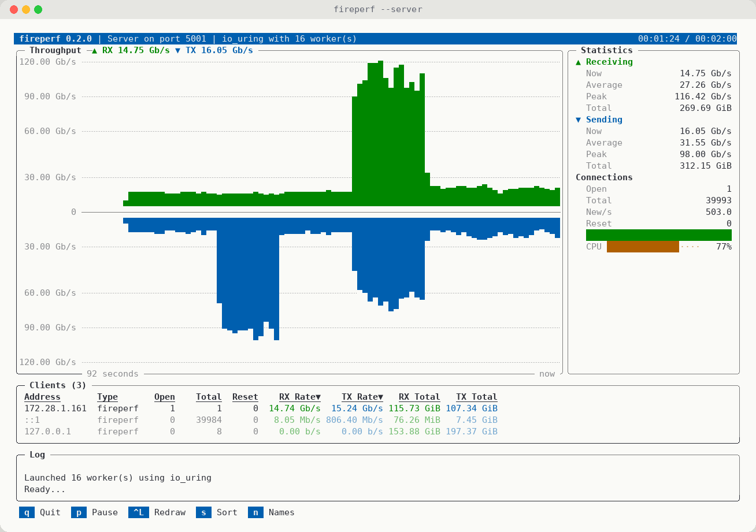This screenshot has width=756, height=532.
Task: Click the green connections bar
Action: [659, 235]
